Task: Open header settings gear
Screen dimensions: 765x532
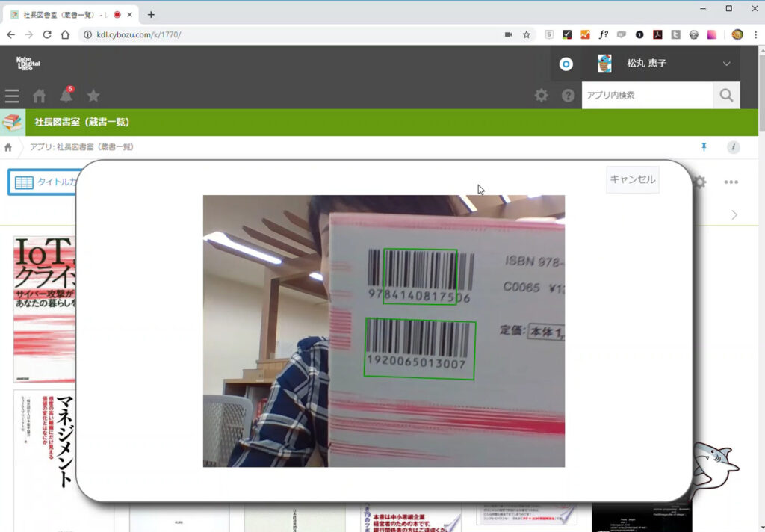Action: [541, 95]
